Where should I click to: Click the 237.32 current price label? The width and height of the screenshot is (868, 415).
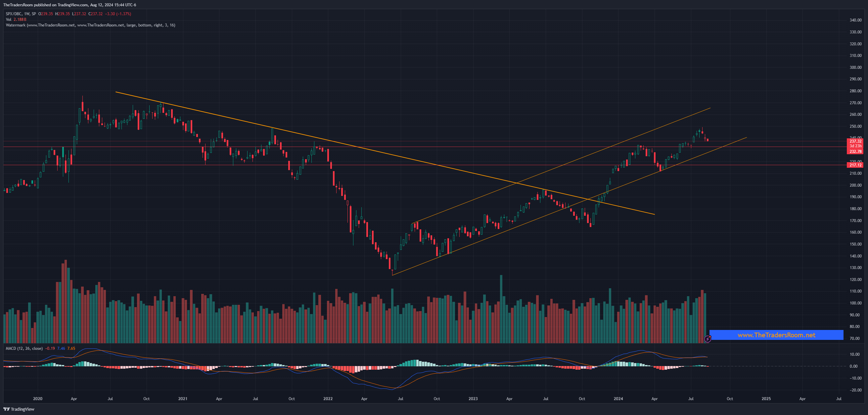[855, 141]
